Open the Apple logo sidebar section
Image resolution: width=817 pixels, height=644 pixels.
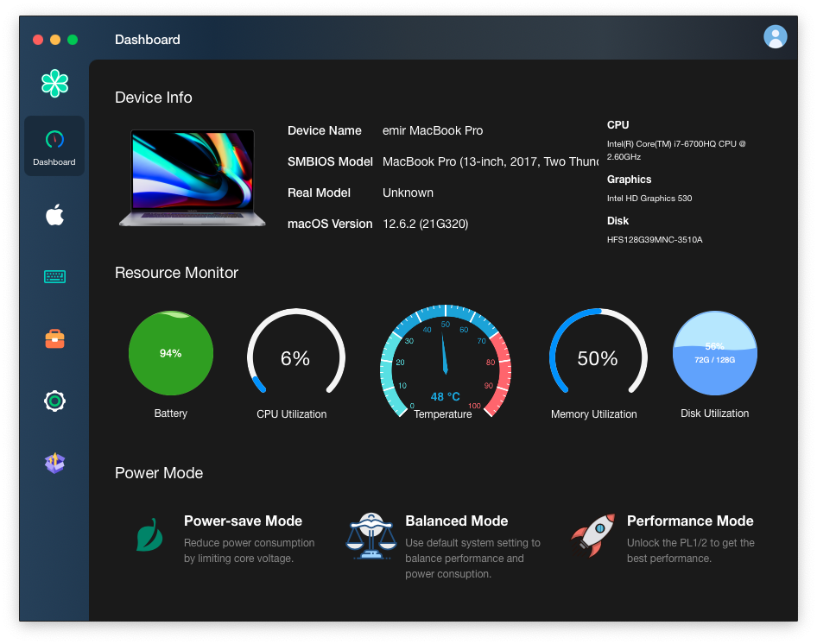[x=54, y=214]
